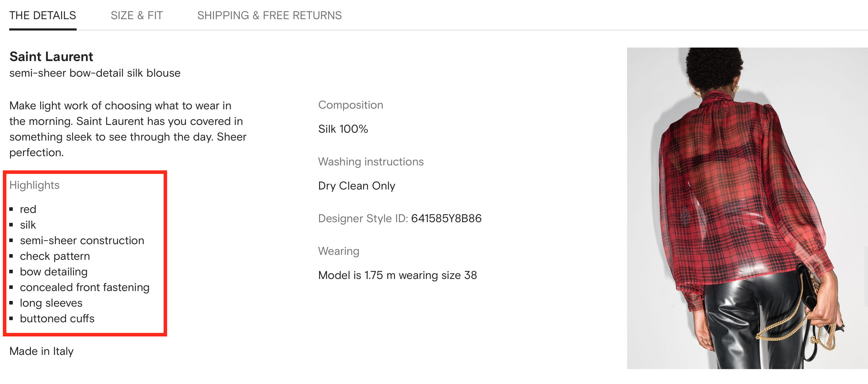Click 'concealed front fastening' item
Viewport: 868px width, 384px height.
(84, 287)
